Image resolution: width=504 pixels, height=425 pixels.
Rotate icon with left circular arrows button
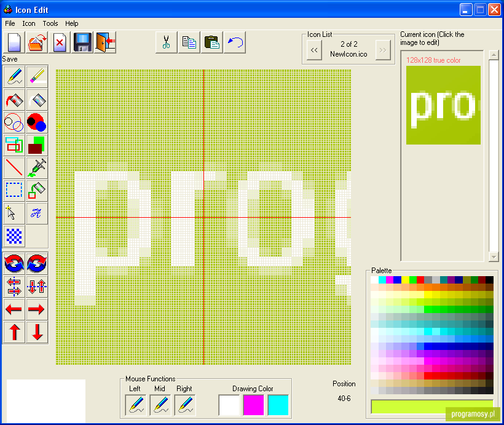click(x=14, y=263)
